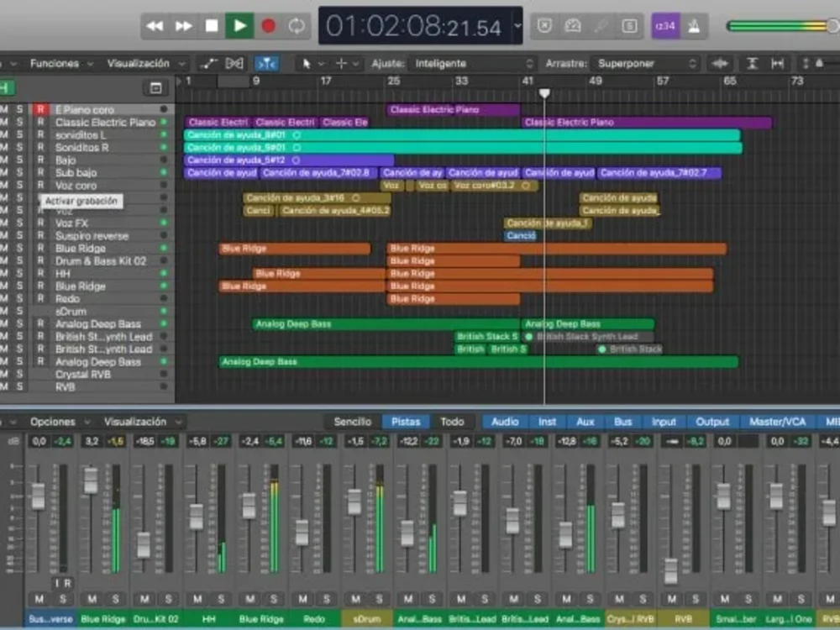The height and width of the screenshot is (630, 840).
Task: Toggle the Flex view icon
Action: click(x=234, y=64)
